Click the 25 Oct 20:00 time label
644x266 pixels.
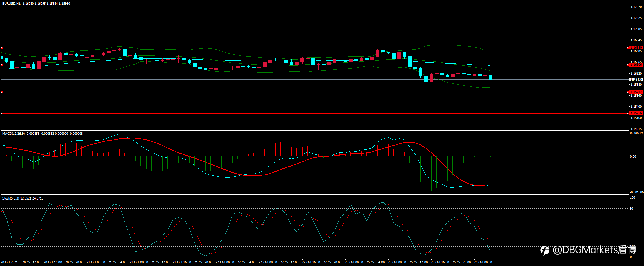pyautogui.click(x=461, y=262)
